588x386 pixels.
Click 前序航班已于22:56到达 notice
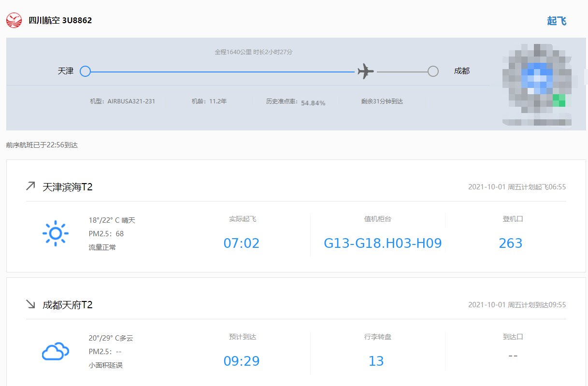tap(42, 145)
